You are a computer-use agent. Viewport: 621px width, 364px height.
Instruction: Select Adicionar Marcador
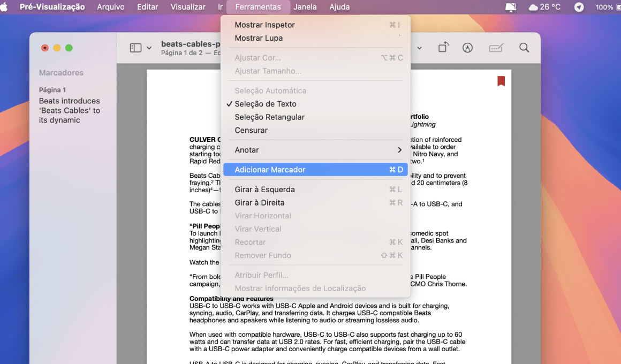316,170
